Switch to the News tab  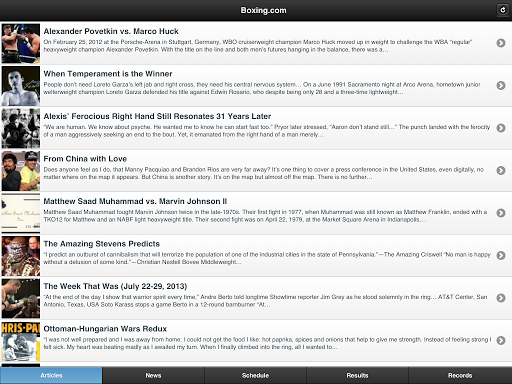153,375
